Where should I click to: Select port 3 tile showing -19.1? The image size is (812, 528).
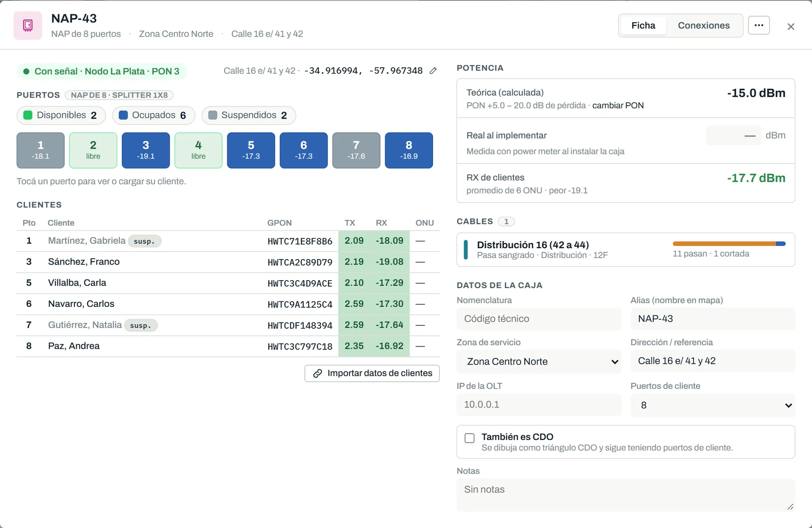pyautogui.click(x=146, y=150)
